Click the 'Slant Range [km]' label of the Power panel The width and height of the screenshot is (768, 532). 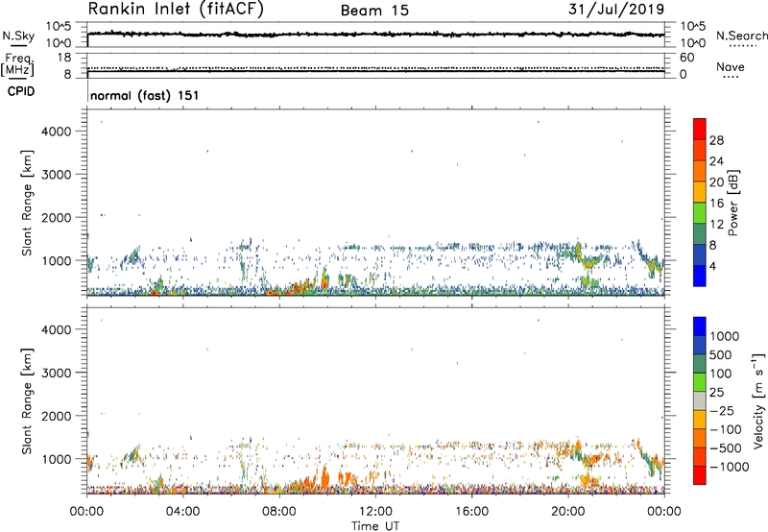(27, 203)
